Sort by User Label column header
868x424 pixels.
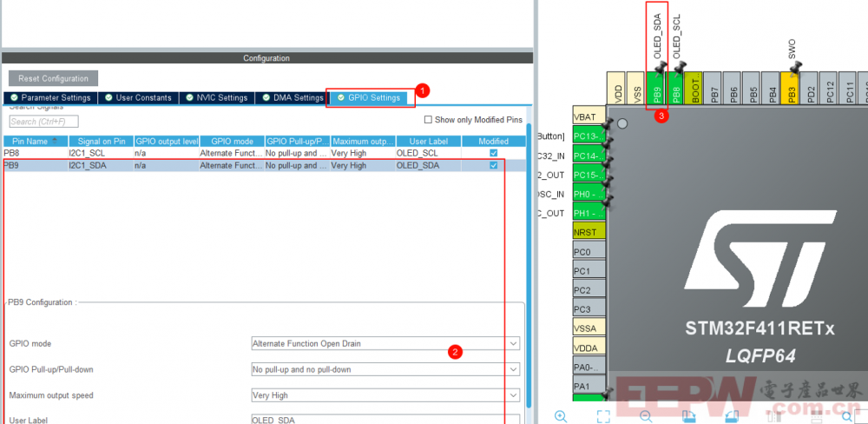429,142
